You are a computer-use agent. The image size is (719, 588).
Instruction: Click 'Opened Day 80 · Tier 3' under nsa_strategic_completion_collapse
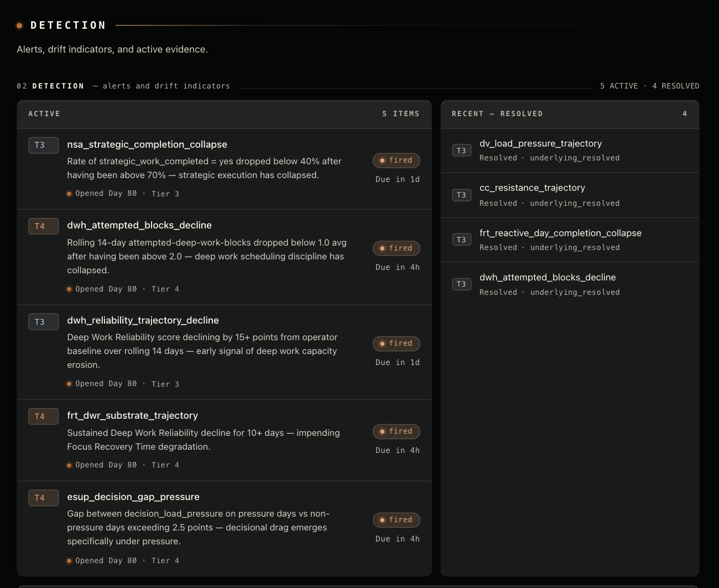[123, 194]
